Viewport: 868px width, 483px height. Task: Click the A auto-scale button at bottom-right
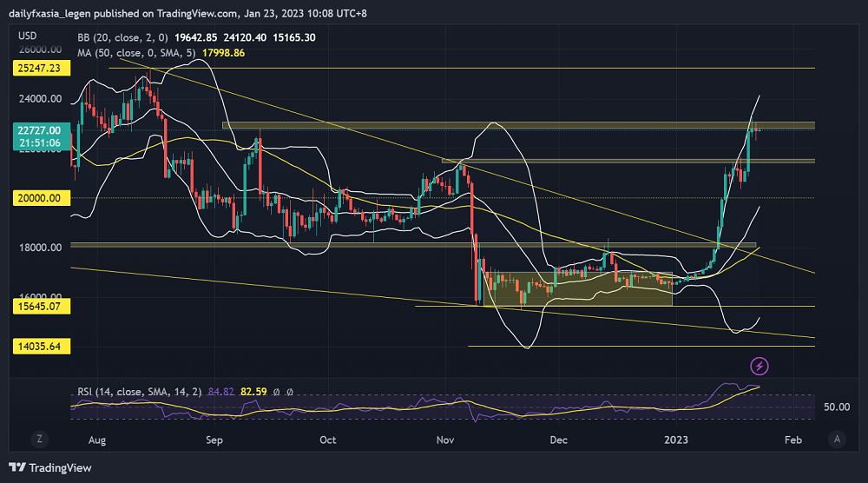837,440
